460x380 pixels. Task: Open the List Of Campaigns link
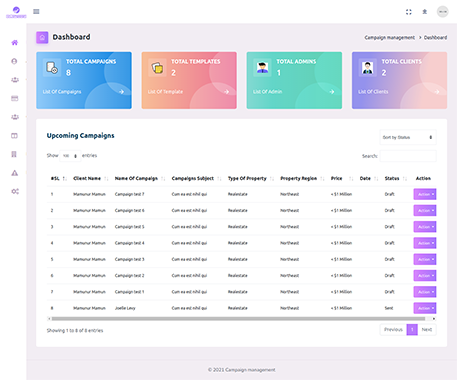[x=62, y=92]
